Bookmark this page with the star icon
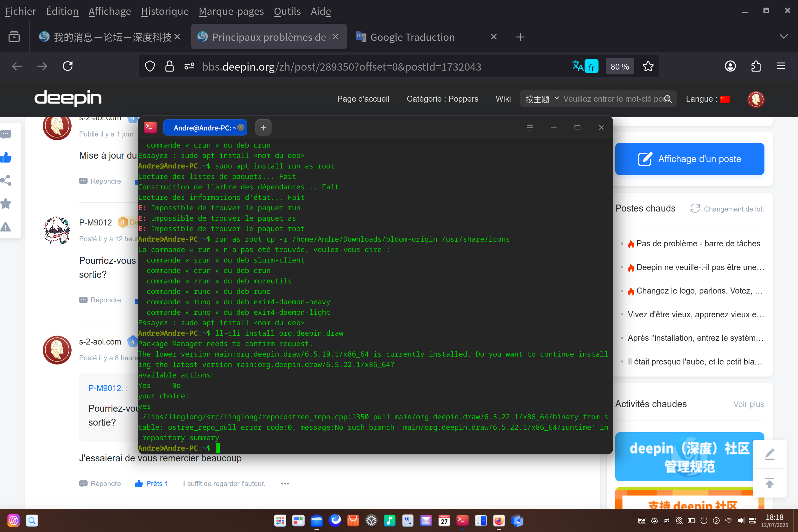Screen dimensions: 798x532 point(648,66)
